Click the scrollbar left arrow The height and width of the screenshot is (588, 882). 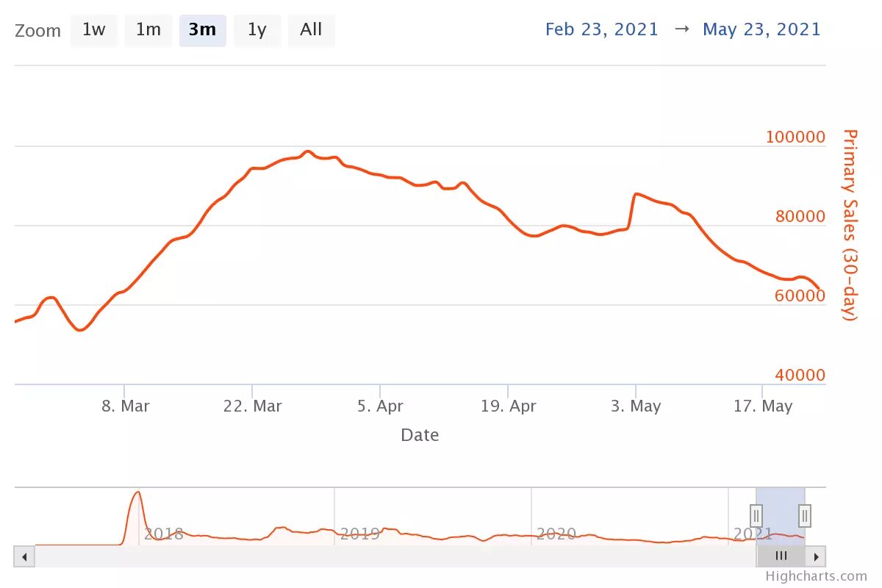(24, 556)
